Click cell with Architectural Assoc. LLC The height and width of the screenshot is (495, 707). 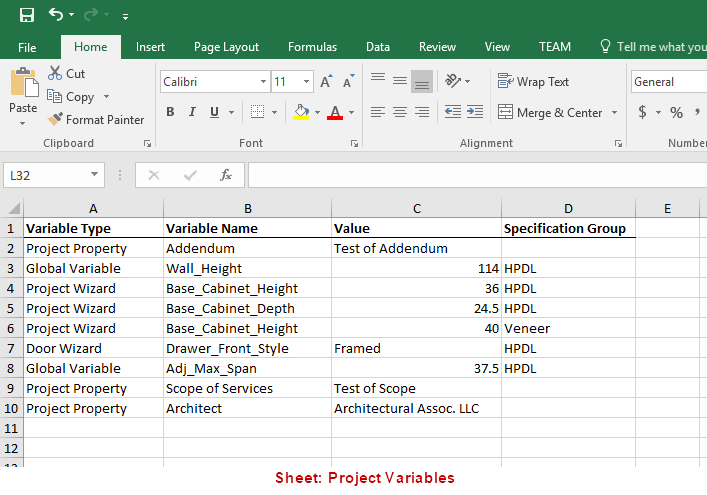tap(416, 408)
